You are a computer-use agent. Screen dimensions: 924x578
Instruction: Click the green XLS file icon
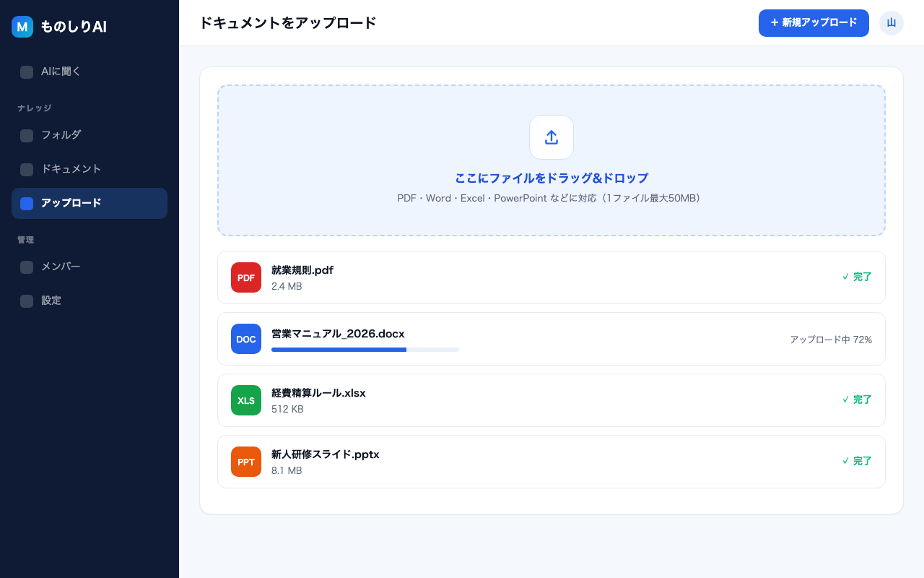point(246,400)
